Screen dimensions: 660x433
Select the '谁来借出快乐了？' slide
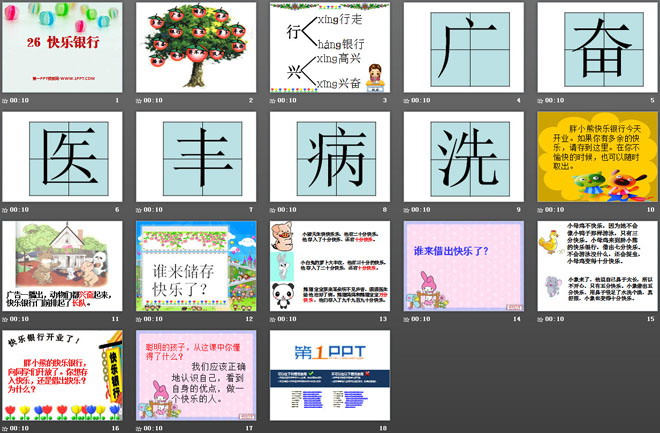pyautogui.click(x=464, y=265)
